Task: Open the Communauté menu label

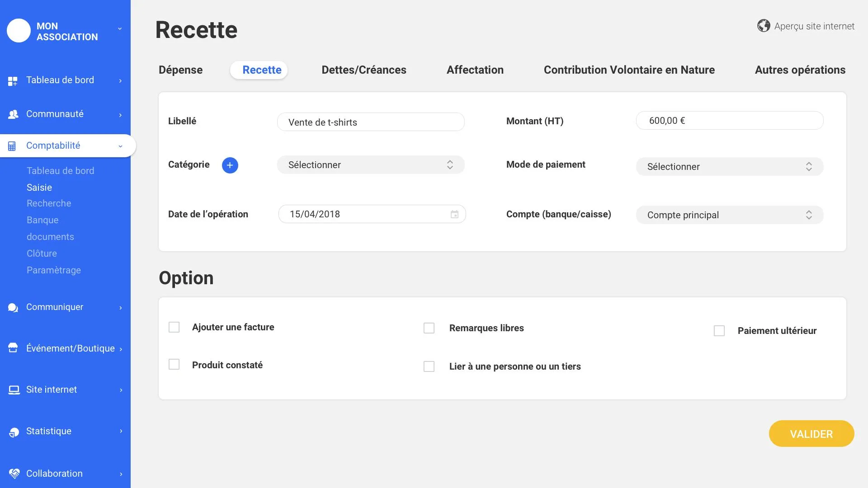Action: [55, 114]
